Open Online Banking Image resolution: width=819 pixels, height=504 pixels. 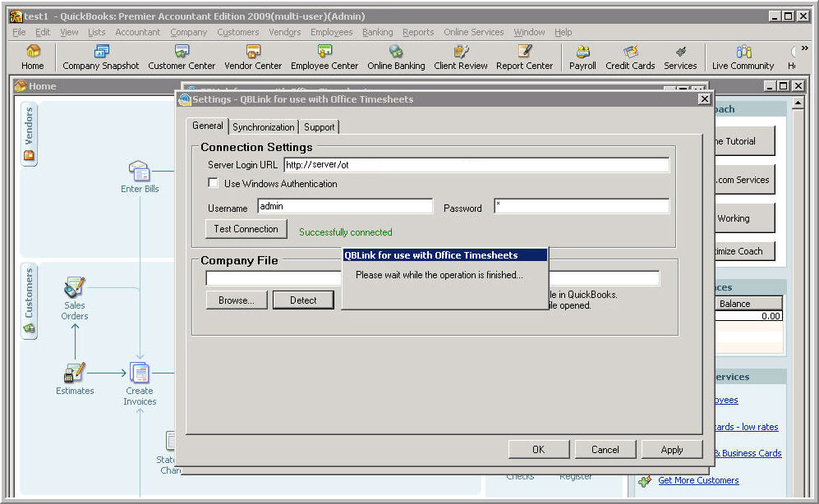tap(396, 57)
